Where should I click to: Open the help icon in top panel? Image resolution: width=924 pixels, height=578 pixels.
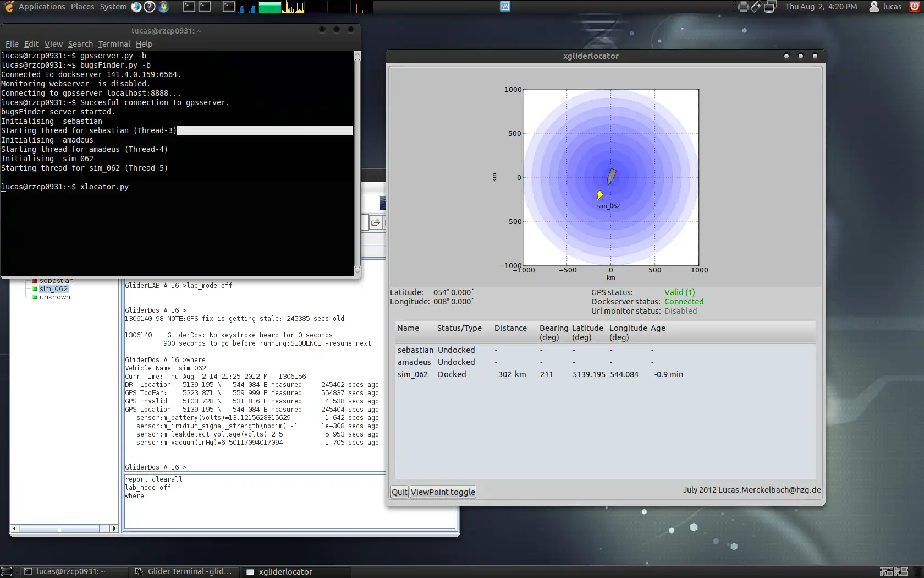[x=150, y=7]
